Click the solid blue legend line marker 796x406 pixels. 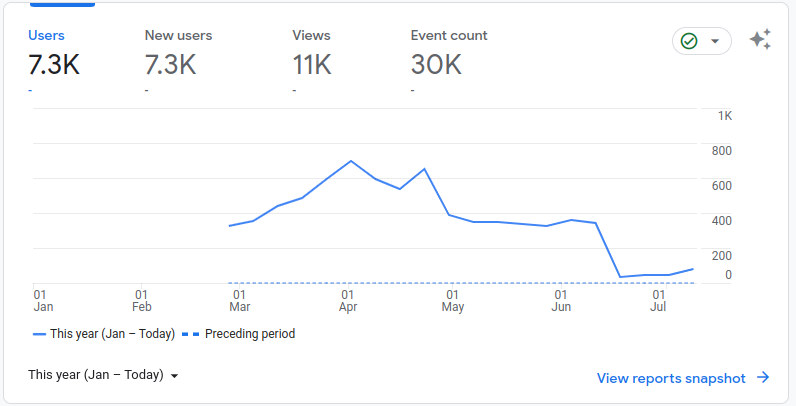tap(39, 334)
